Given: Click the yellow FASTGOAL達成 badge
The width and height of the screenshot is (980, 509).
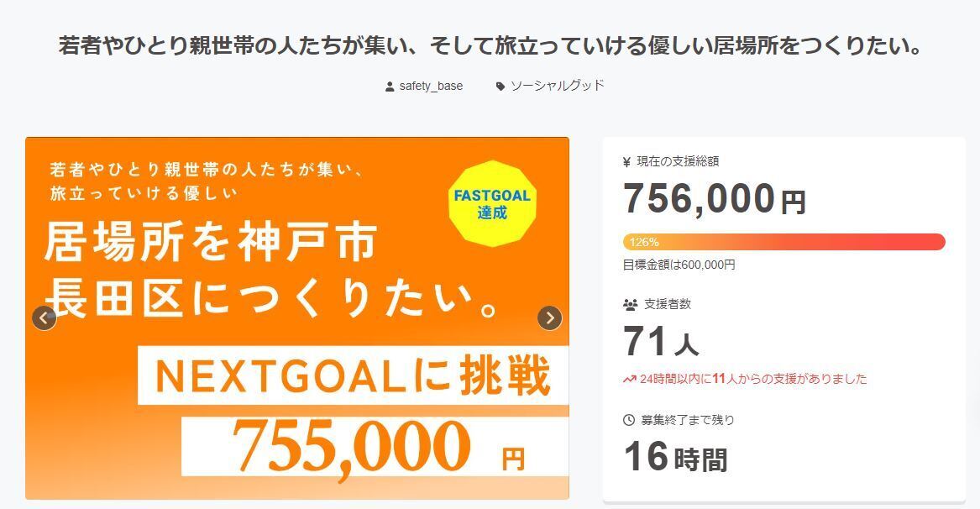Looking at the screenshot, I should (x=491, y=203).
